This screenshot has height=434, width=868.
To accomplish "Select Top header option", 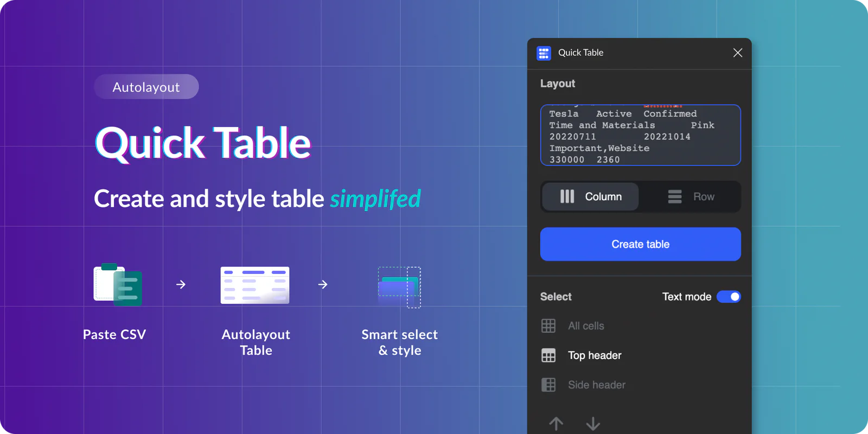I will [x=582, y=355].
